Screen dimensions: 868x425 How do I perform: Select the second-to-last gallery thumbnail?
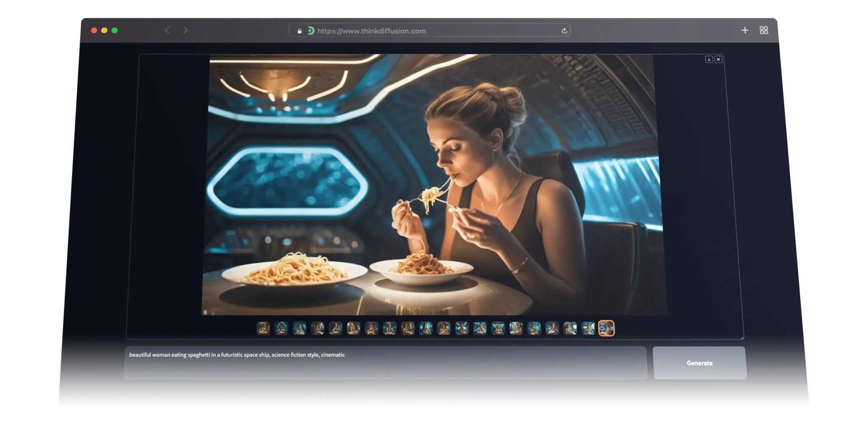click(588, 328)
